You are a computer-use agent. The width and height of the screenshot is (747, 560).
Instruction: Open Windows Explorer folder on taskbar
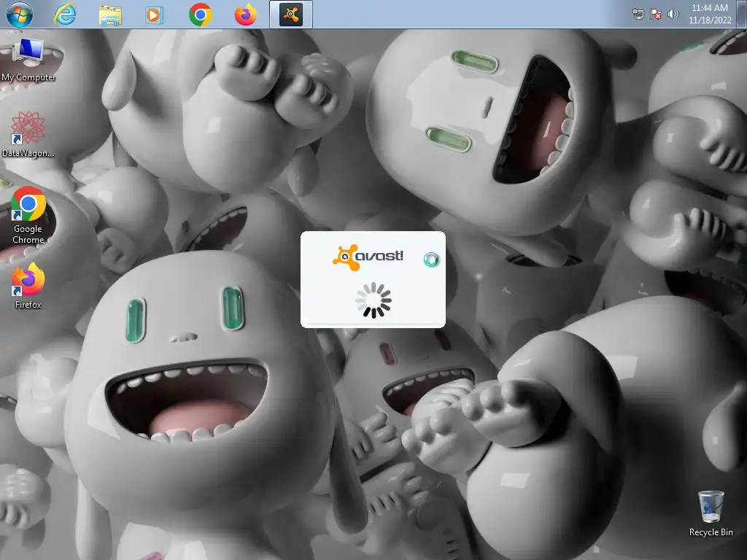110,15
